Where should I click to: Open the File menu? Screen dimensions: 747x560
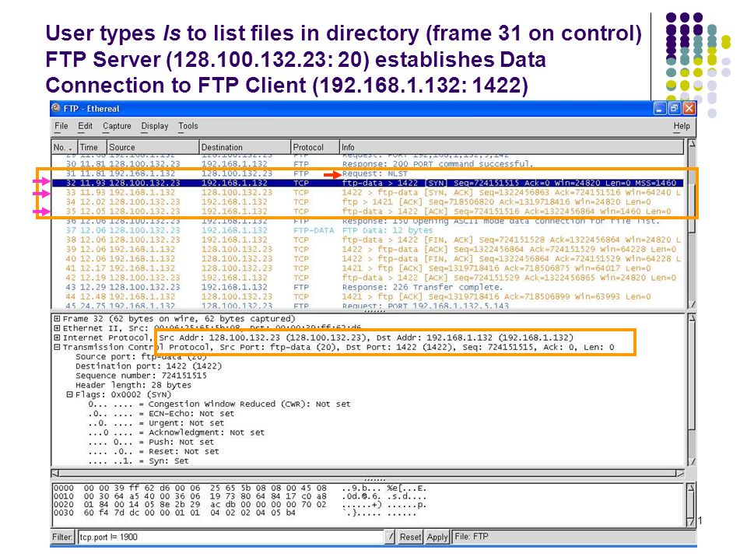[61, 126]
